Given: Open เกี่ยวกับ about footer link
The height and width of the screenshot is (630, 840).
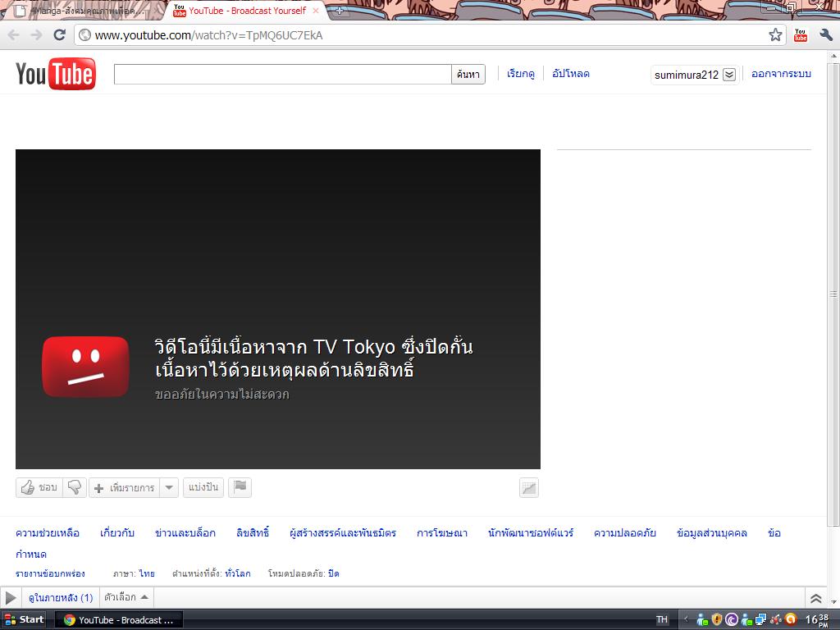Looking at the screenshot, I should pyautogui.click(x=117, y=533).
